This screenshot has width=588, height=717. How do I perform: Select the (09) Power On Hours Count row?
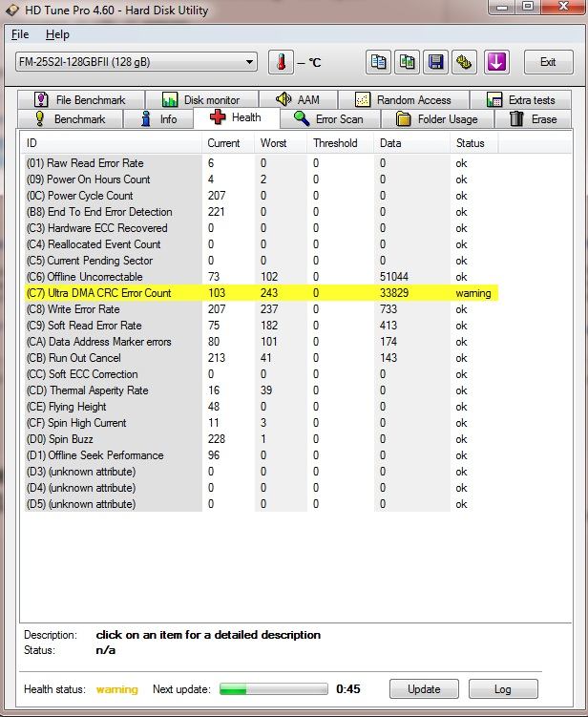pyautogui.click(x=262, y=179)
